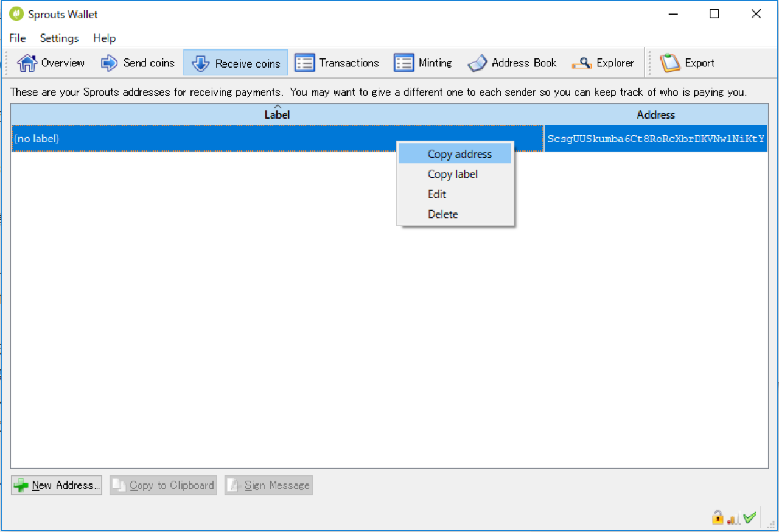Image resolution: width=779 pixels, height=532 pixels.
Task: Show the Transactions list
Action: [x=337, y=63]
